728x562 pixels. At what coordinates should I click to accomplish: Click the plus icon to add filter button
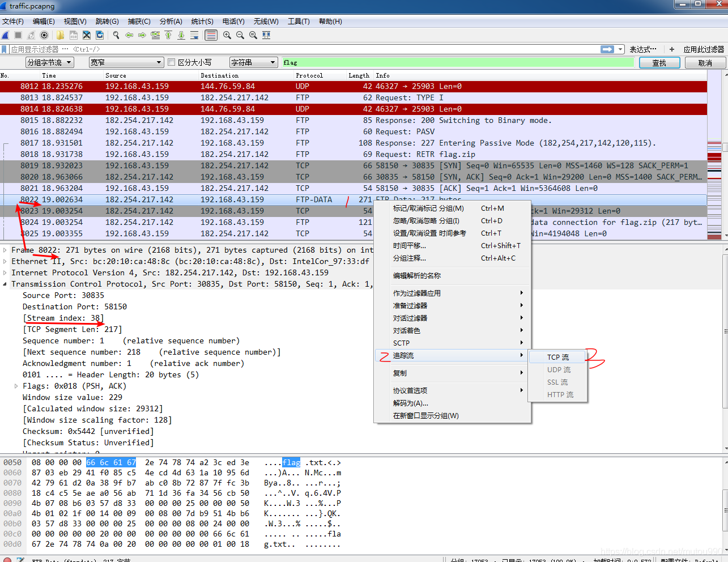pos(672,49)
